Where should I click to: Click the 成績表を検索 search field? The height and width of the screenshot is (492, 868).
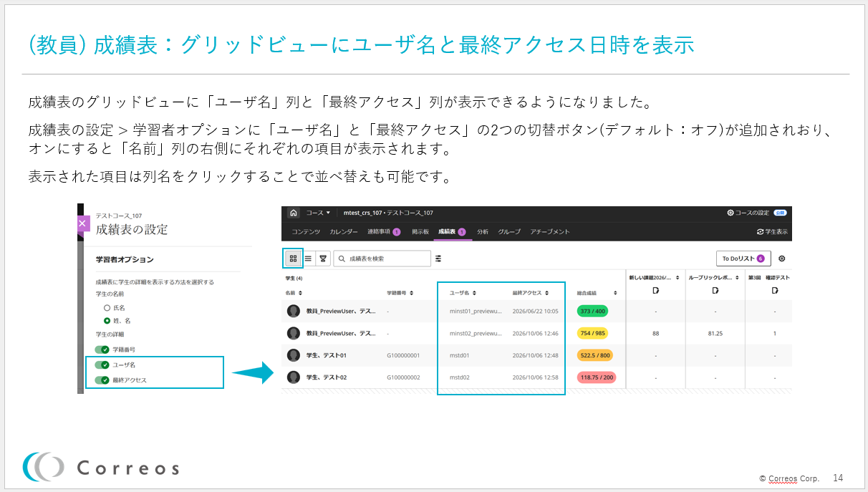click(382, 259)
